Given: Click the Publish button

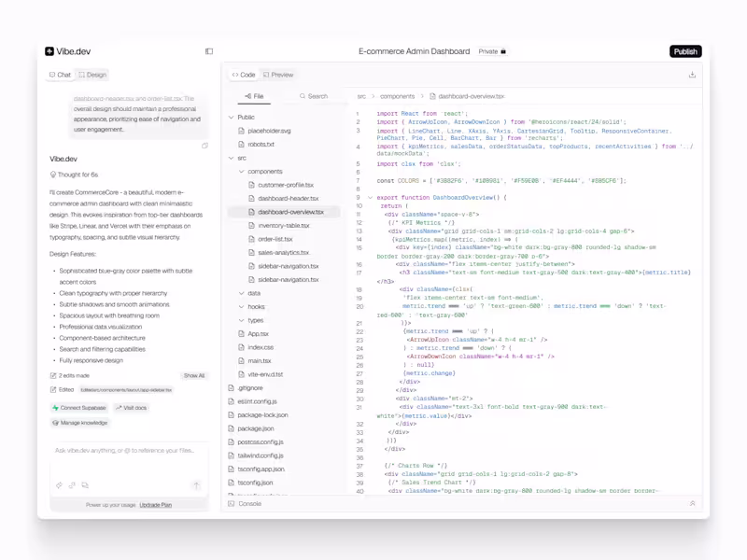Looking at the screenshot, I should coord(685,51).
